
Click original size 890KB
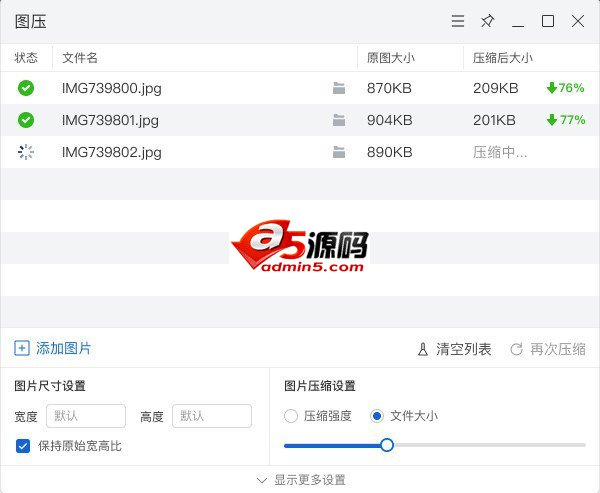pos(390,152)
